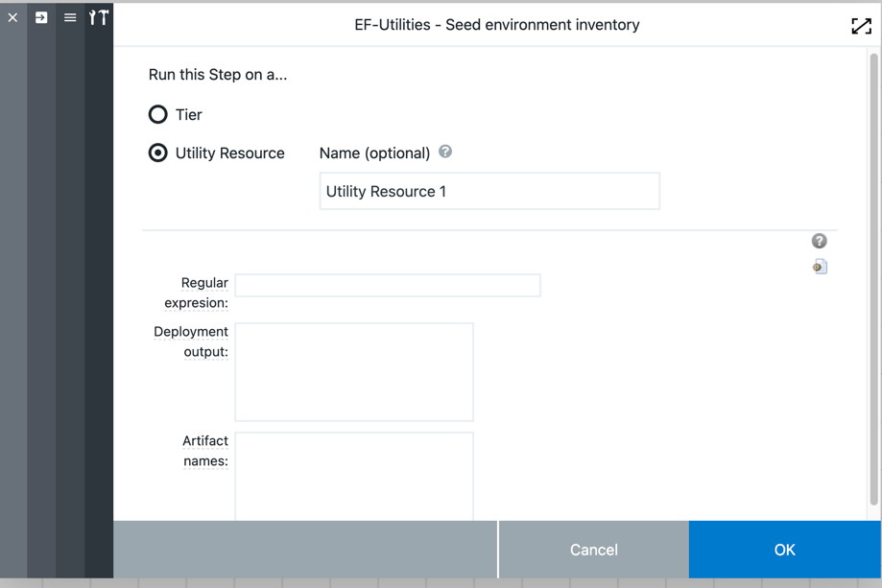Click the diagonal arrows fullscreen toggle
882x588 pixels.
(x=860, y=26)
